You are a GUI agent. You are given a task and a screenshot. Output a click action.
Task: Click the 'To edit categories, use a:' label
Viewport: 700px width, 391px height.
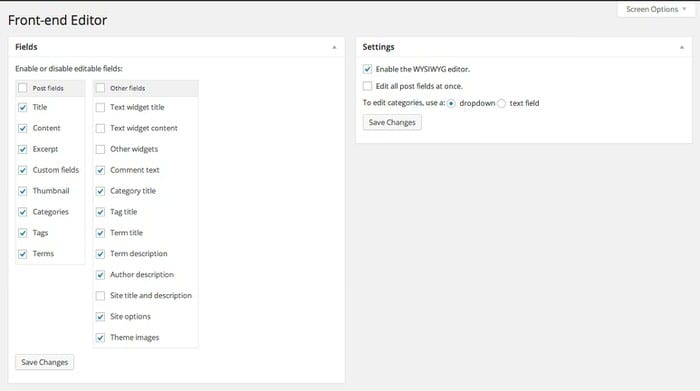point(404,103)
